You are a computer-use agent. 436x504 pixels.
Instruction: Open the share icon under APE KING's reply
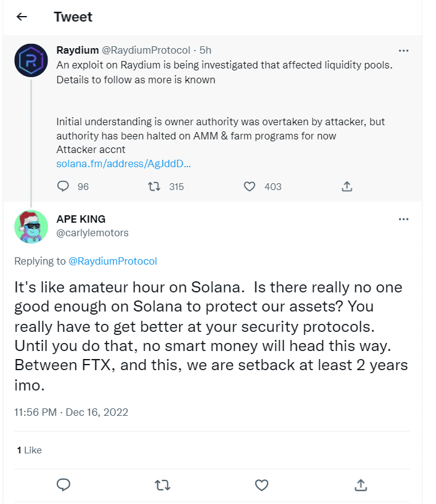(360, 485)
